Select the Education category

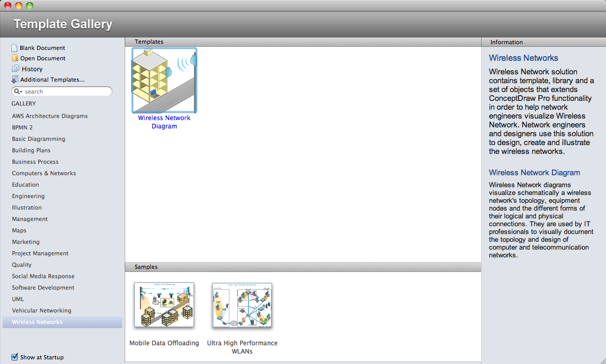pos(25,185)
